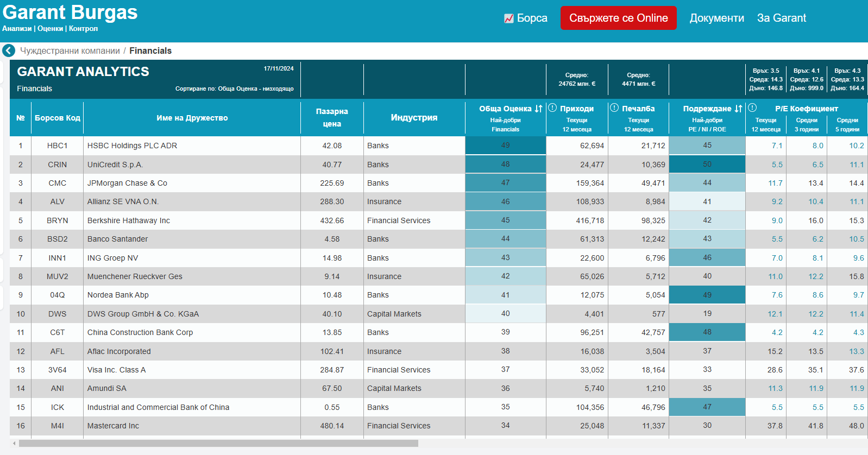The image size is (868, 455).
Task: Open the За Garant menu
Action: point(782,18)
